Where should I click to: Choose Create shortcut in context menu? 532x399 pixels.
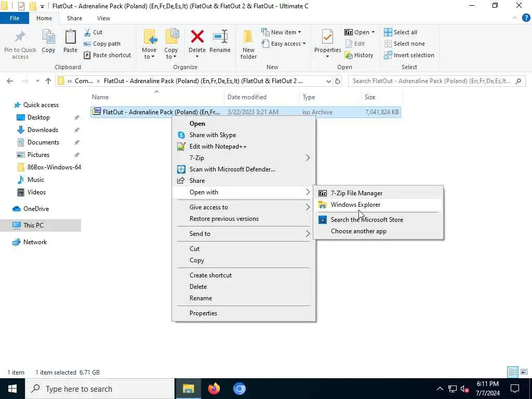tap(244, 275)
